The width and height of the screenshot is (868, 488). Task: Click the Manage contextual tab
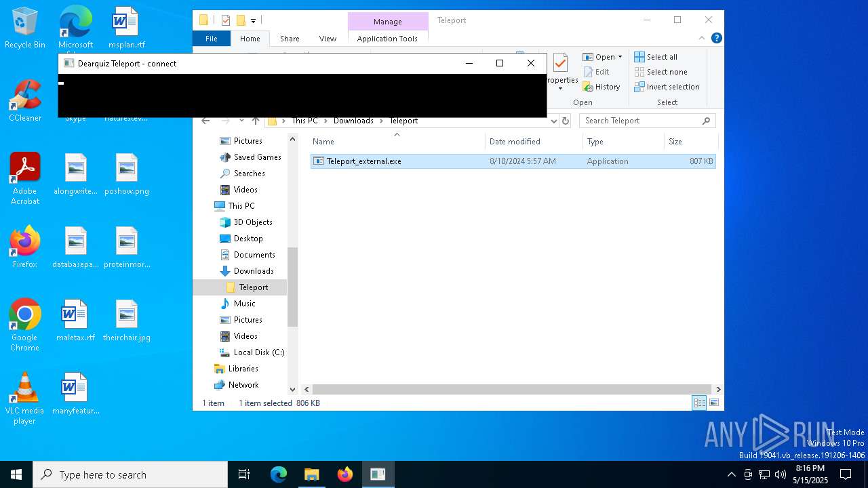(x=388, y=22)
